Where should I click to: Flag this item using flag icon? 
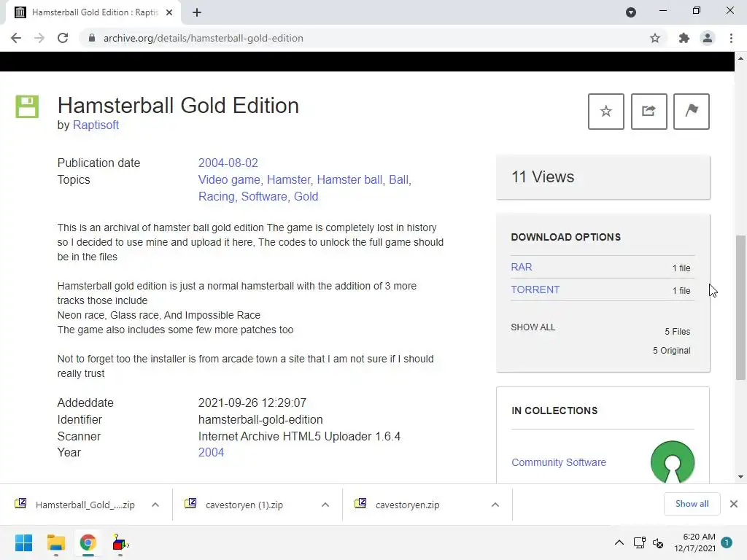692,112
